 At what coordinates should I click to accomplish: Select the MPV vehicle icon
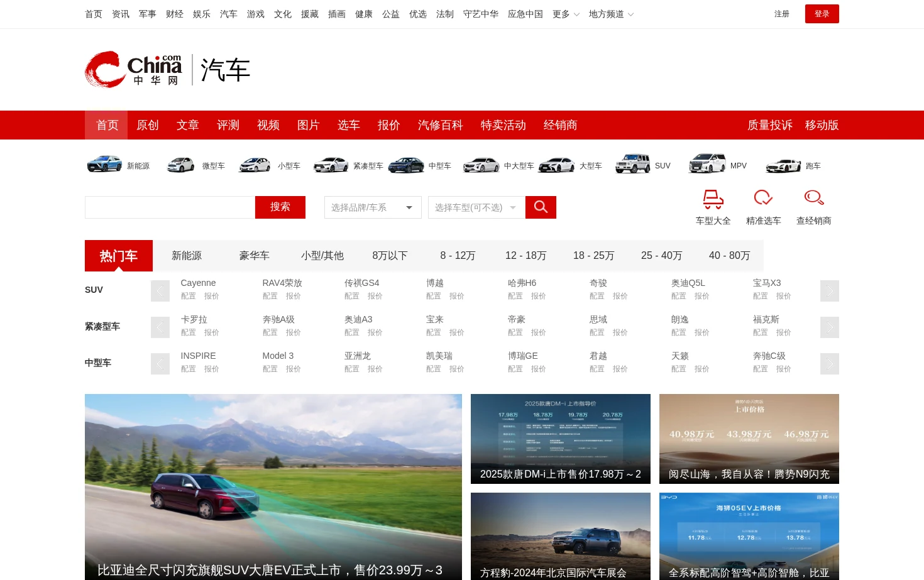(x=708, y=164)
